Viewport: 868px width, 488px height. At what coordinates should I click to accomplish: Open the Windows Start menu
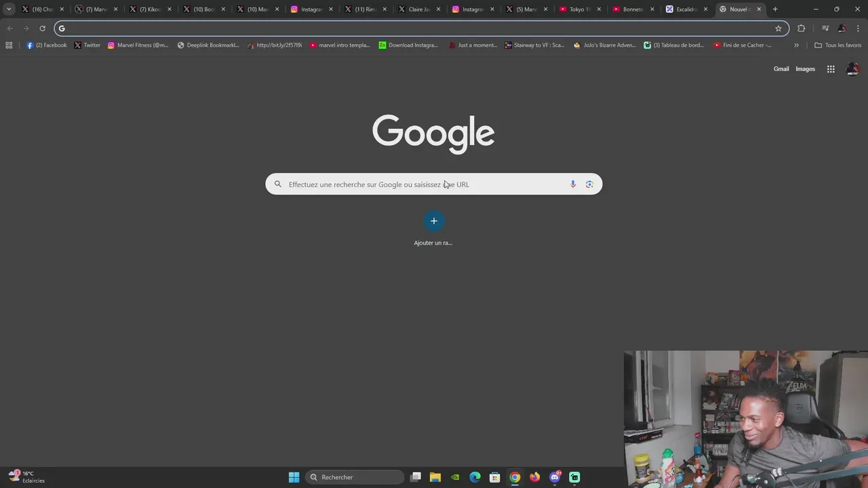click(x=294, y=477)
